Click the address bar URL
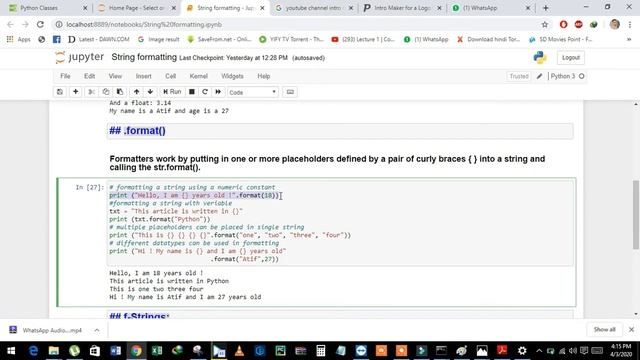Screen dimensions: 640x360 (x=144, y=24)
